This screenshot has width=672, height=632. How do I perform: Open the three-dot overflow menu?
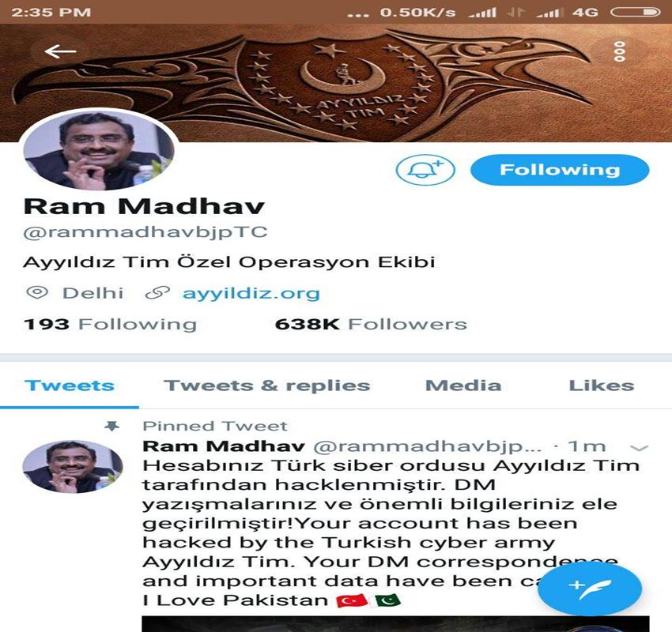[620, 51]
